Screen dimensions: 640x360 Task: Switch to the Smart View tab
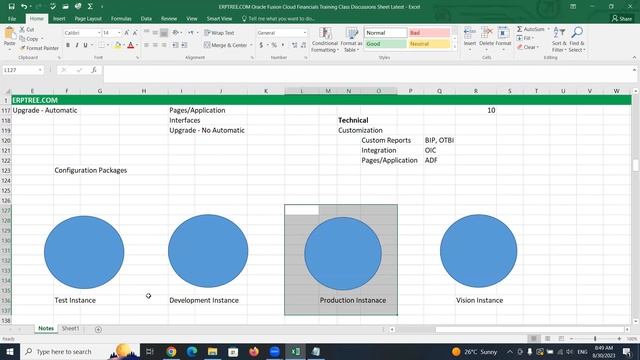point(219,19)
